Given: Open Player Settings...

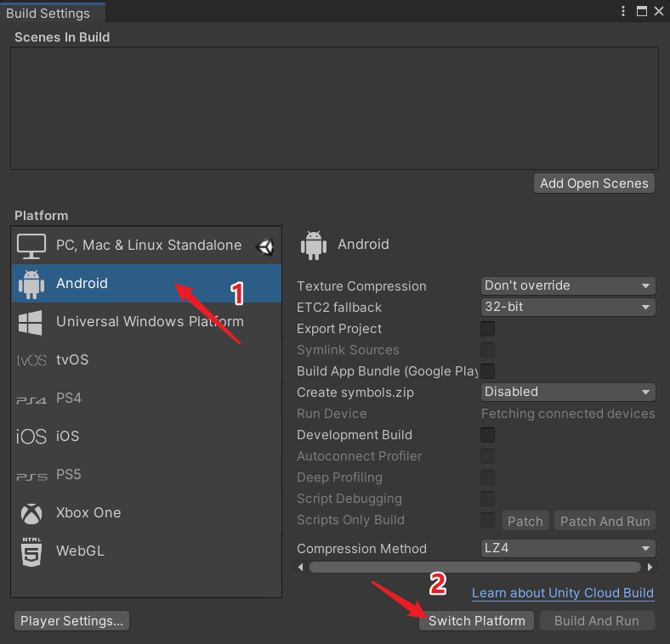Looking at the screenshot, I should 71,621.
